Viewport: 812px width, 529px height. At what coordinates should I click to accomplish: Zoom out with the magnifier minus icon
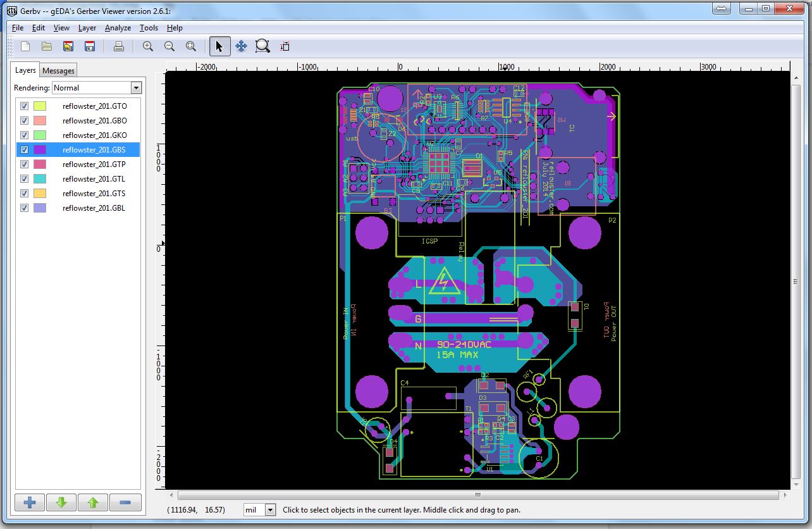coord(169,46)
